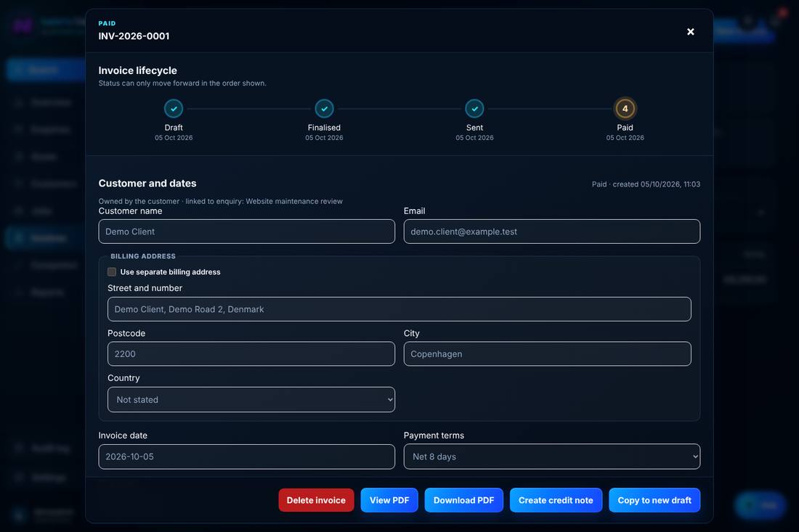Click the 'Owned by the customer' enquiry line
This screenshot has width=799, height=532.
point(221,201)
